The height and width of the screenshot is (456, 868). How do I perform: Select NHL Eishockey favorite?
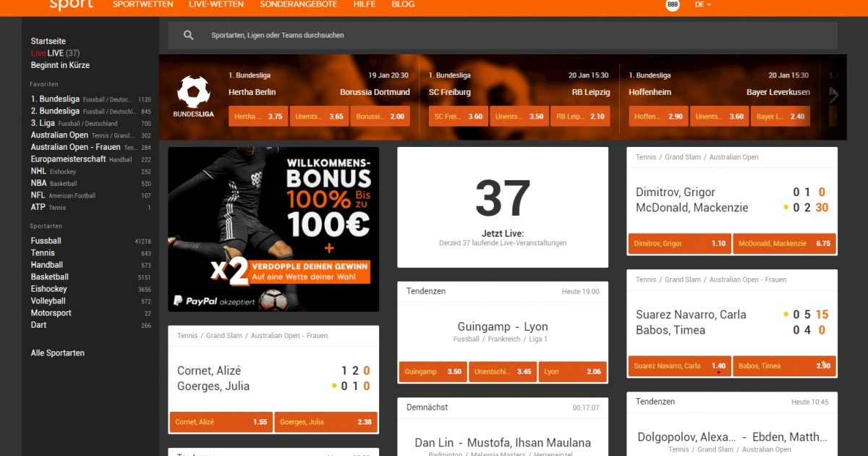[x=90, y=172]
